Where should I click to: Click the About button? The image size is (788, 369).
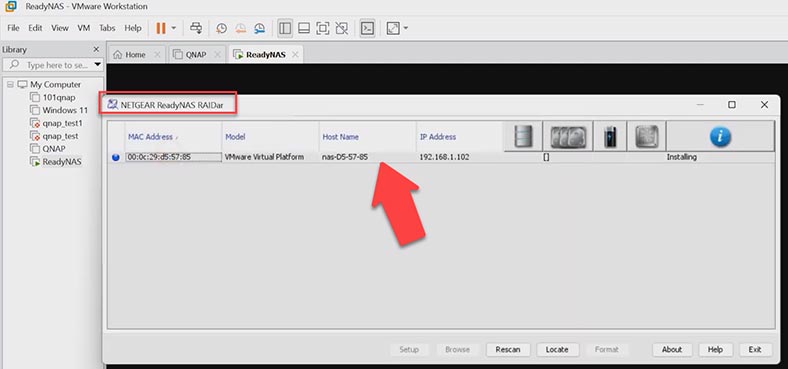[672, 349]
